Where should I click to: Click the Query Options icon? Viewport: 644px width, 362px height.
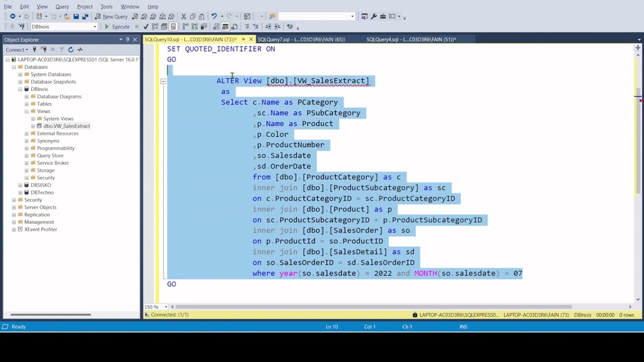pyautogui.click(x=164, y=27)
